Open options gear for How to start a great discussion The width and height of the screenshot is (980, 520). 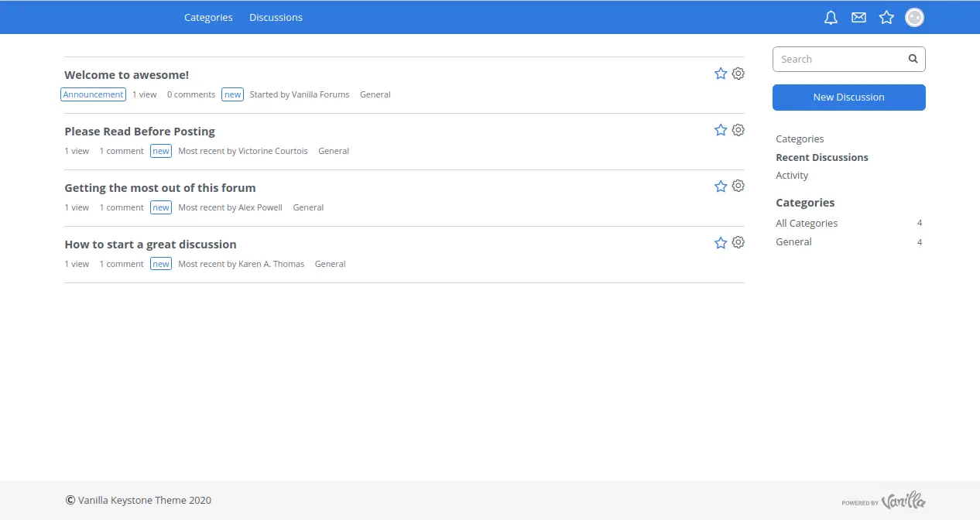[x=738, y=242]
